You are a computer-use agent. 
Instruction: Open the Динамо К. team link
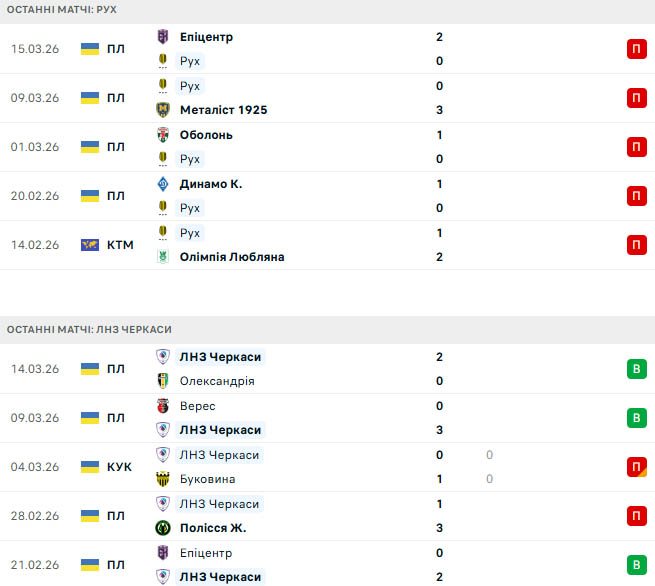[x=211, y=184]
